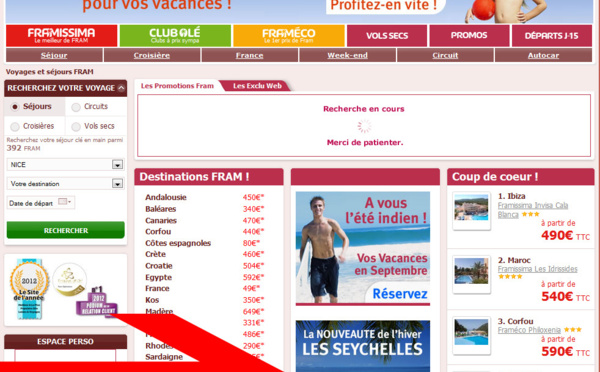Viewport: 600px width, 372px height.
Task: Open the Crète destination
Action: [155, 254]
